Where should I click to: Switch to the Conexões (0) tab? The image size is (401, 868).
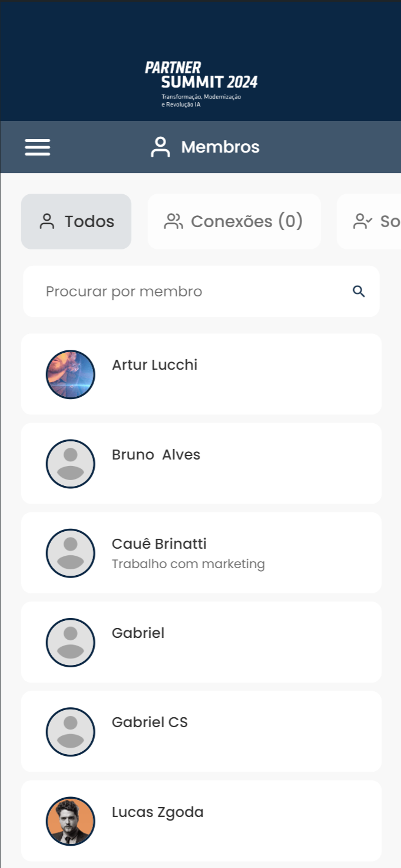click(x=234, y=222)
